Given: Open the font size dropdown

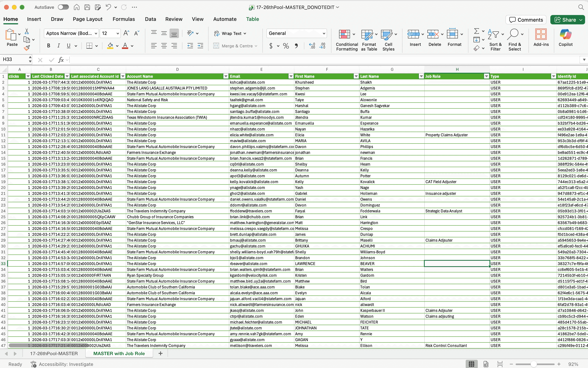Looking at the screenshot, I should pyautogui.click(x=118, y=33).
